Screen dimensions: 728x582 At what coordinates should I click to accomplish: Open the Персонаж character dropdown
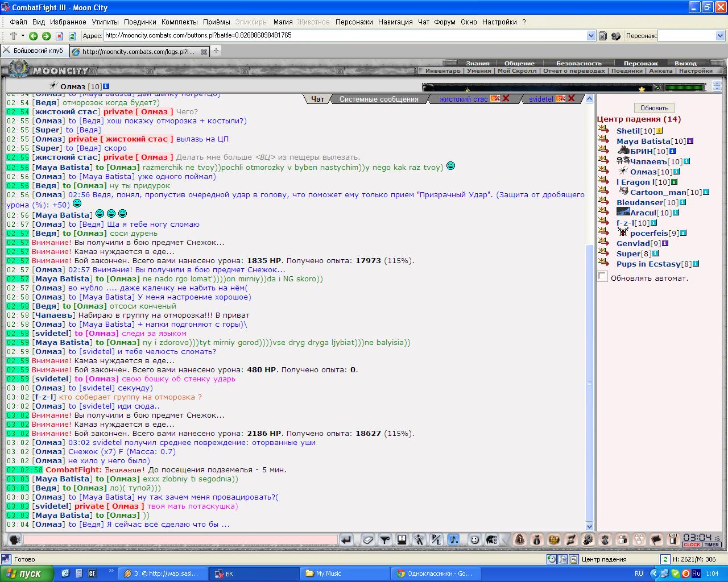click(x=720, y=36)
